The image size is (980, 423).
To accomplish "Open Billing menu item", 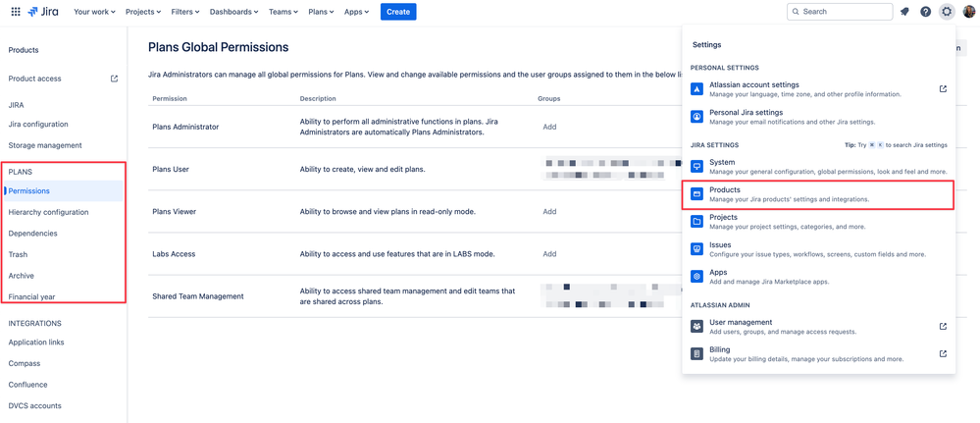I will [x=819, y=354].
